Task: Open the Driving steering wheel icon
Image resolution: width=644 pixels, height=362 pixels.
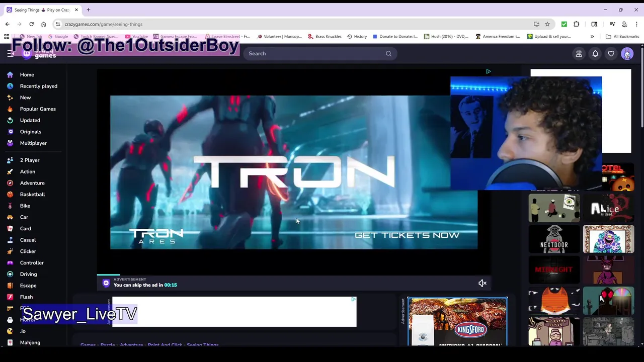Action: coord(10,274)
